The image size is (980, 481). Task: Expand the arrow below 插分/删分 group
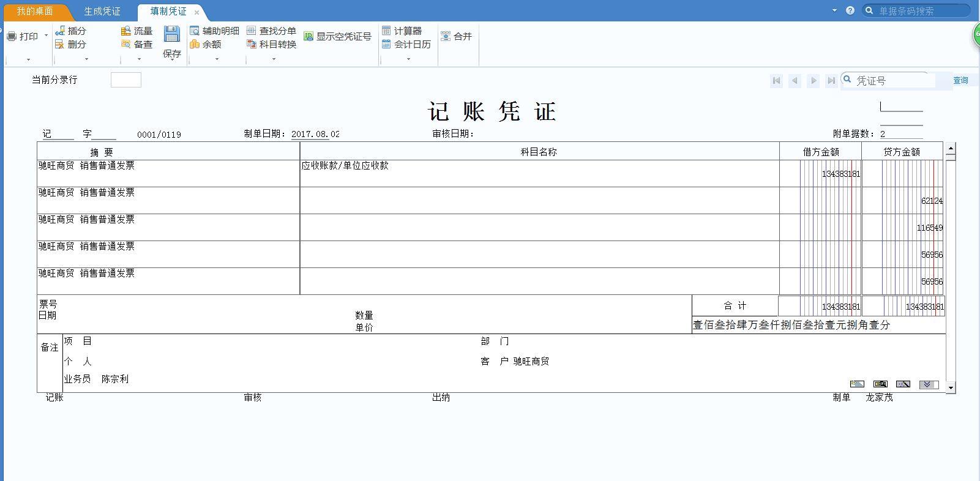[86, 59]
